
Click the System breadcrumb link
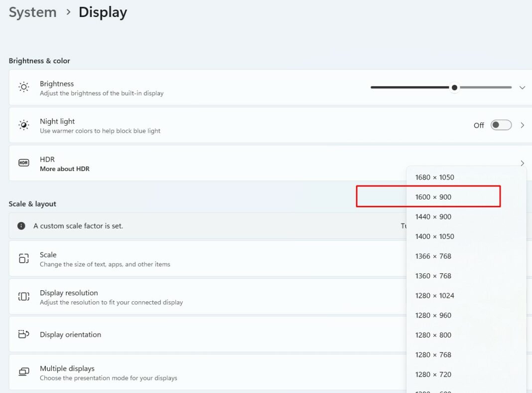point(32,12)
